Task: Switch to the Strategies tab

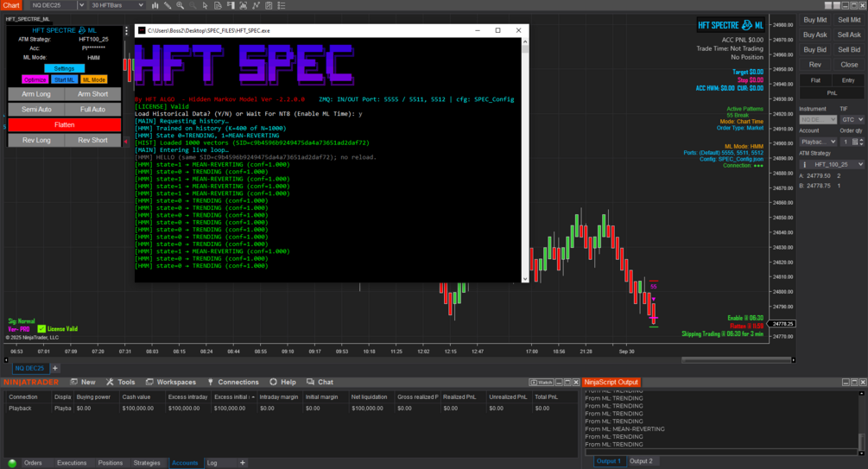Action: [147, 463]
